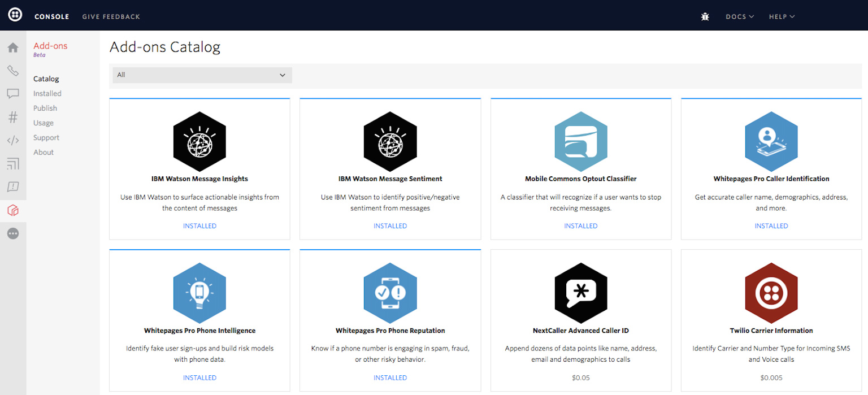Click the Beta label under Add-ons
This screenshot has width=868, height=395.
pyautogui.click(x=40, y=55)
